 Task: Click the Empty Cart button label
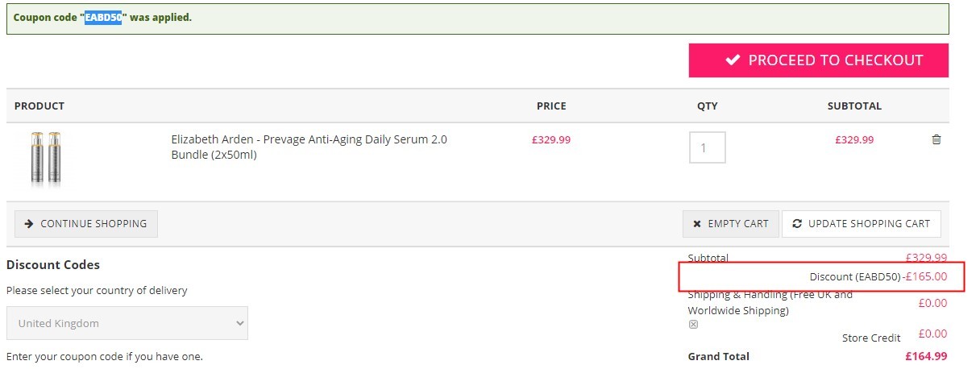(x=738, y=224)
